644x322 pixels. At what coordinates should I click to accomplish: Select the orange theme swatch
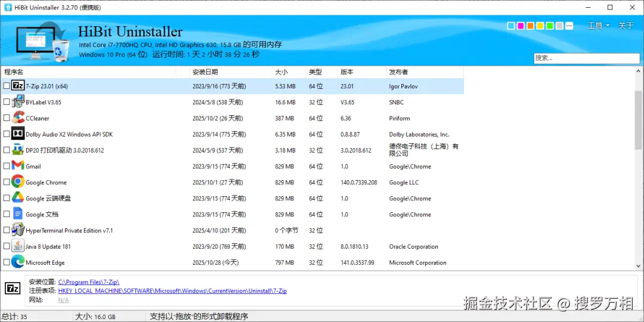pos(530,26)
